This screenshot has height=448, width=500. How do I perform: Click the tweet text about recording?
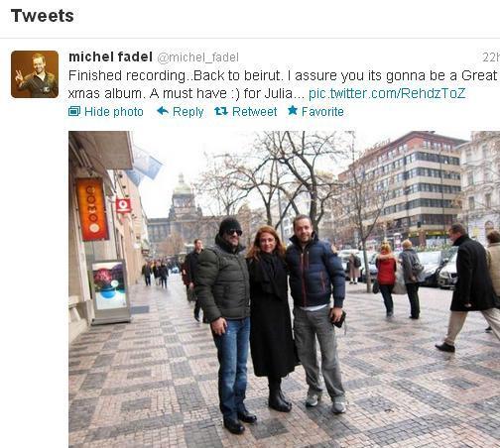[283, 84]
